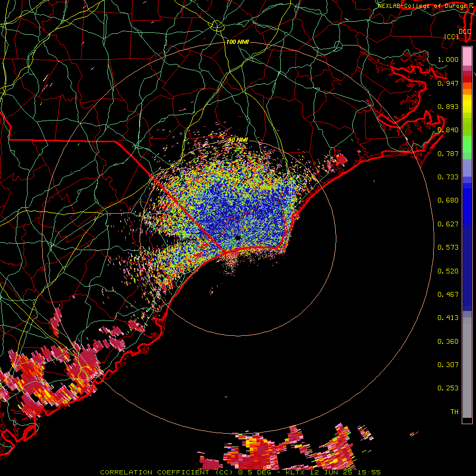
Task: Click the black radar site dot at center
Action: (239, 237)
